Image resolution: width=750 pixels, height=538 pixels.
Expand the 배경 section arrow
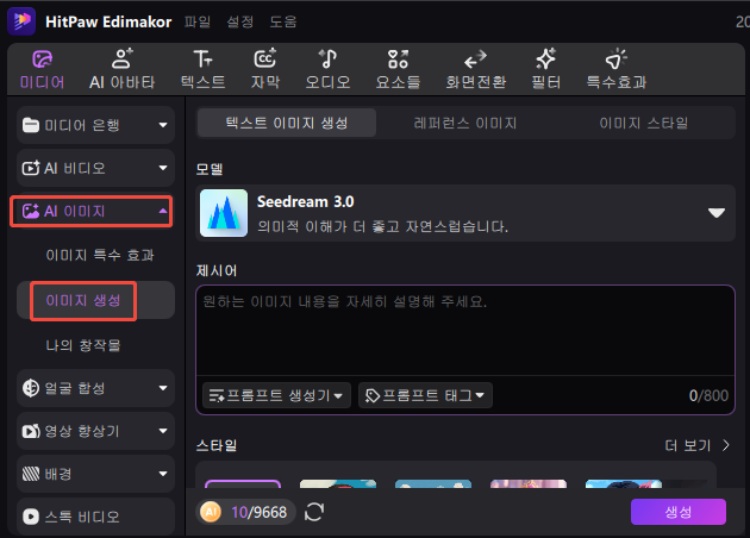163,474
